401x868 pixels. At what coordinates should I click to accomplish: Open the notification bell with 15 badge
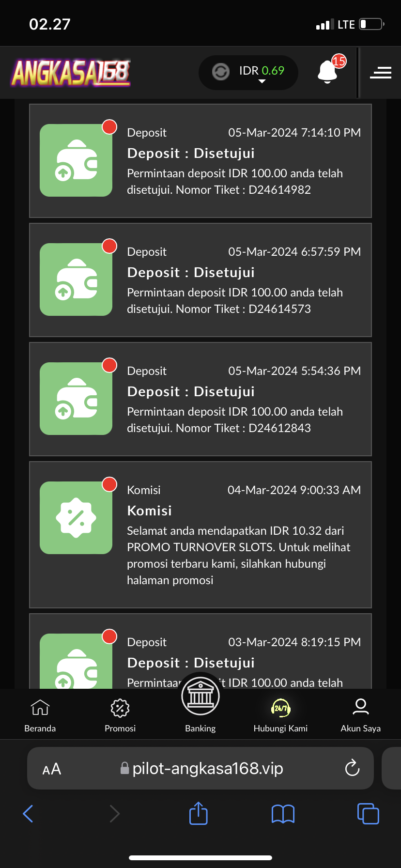pyautogui.click(x=328, y=72)
